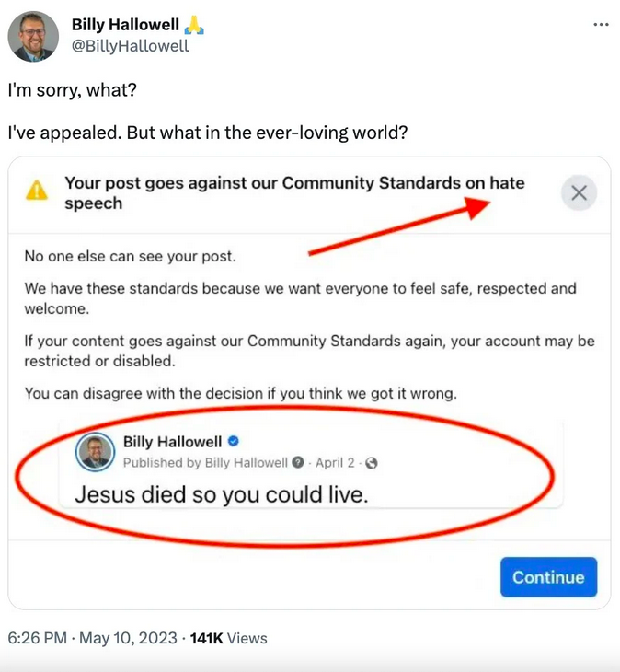Click the yellow warning triangle icon
This screenshot has height=672, width=620.
[x=36, y=191]
